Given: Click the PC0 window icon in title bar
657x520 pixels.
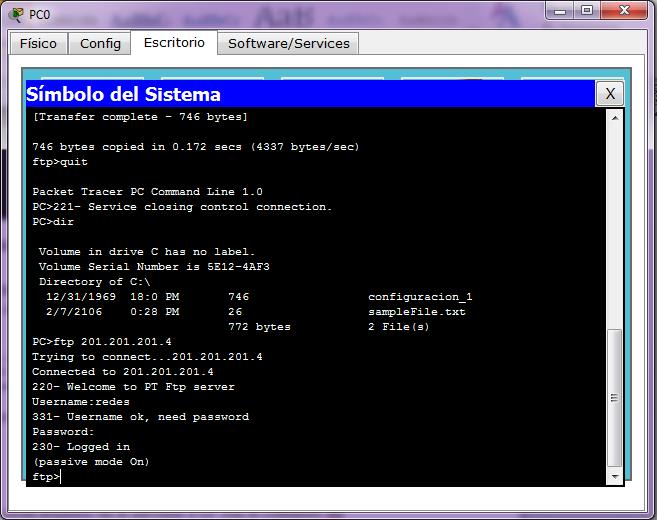Looking at the screenshot, I should coord(17,15).
